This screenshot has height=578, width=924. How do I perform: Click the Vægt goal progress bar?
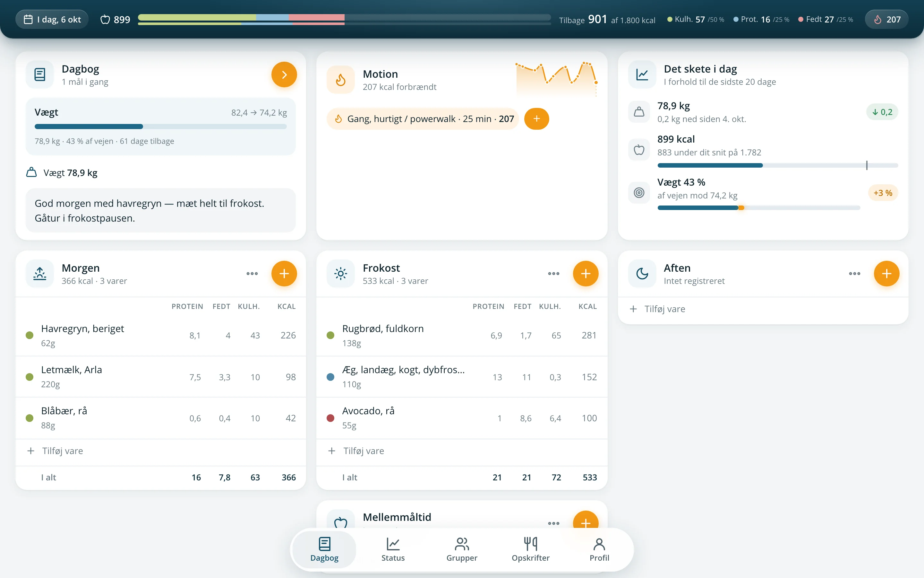coord(160,127)
